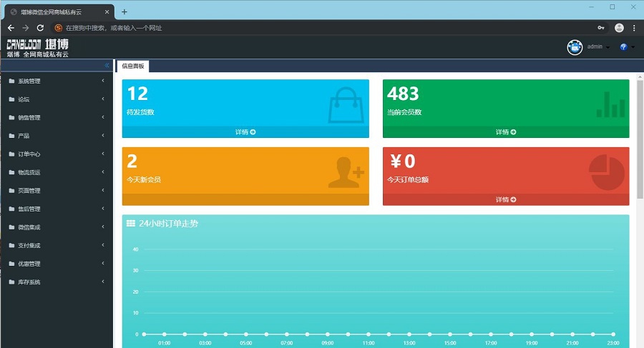Image resolution: width=644 pixels, height=348 pixels.
Task: Click the 微信集成 folder icon
Action: pos(11,227)
